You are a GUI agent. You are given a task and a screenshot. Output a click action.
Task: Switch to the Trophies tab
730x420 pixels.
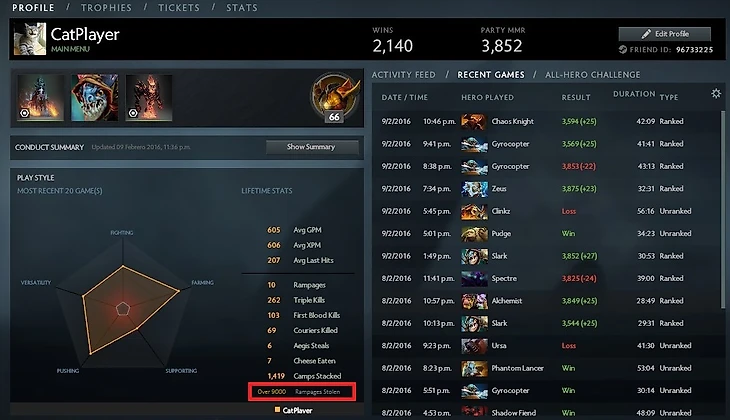pyautogui.click(x=106, y=7)
